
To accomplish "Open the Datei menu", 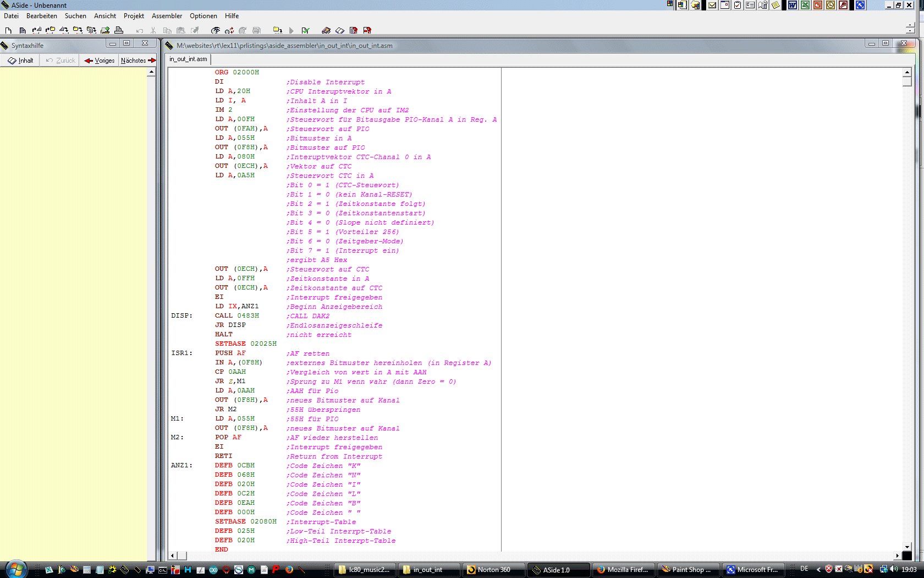I will pos(11,16).
